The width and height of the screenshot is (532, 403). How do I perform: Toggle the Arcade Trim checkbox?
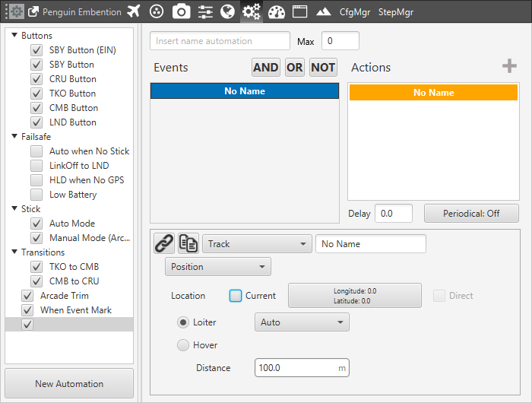(x=27, y=296)
